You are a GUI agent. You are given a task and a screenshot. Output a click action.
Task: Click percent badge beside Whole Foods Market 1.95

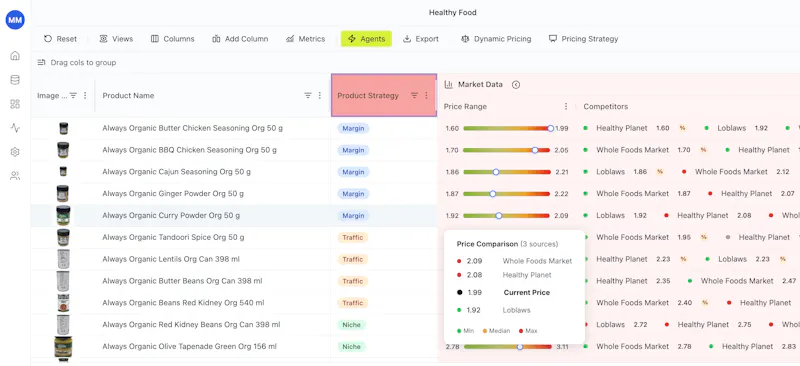pyautogui.click(x=704, y=237)
